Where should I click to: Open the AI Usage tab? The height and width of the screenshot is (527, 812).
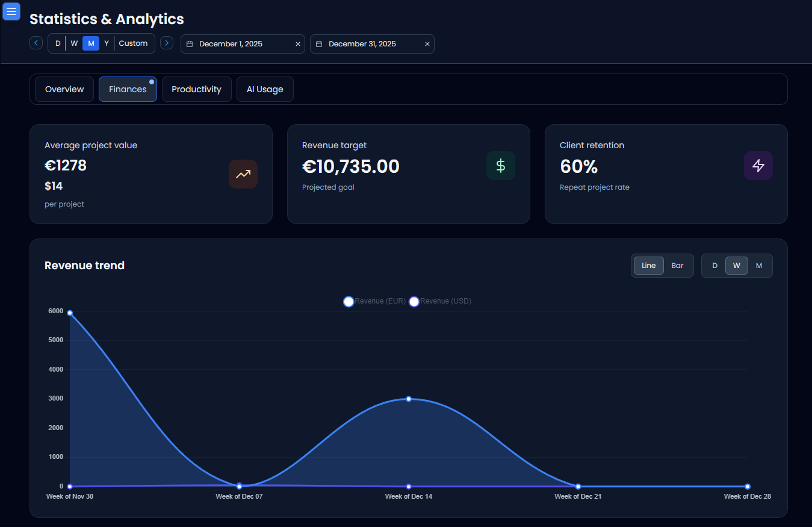pyautogui.click(x=265, y=89)
